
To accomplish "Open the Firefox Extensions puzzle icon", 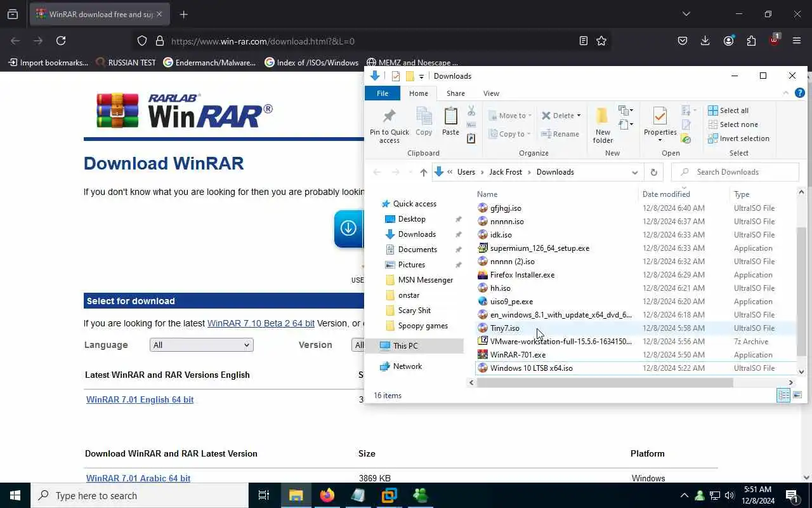I will [751, 41].
